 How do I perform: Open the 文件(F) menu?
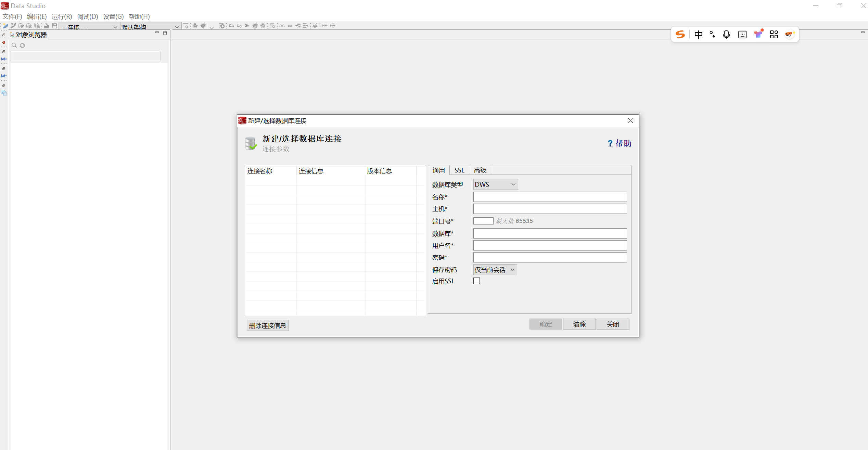point(12,16)
